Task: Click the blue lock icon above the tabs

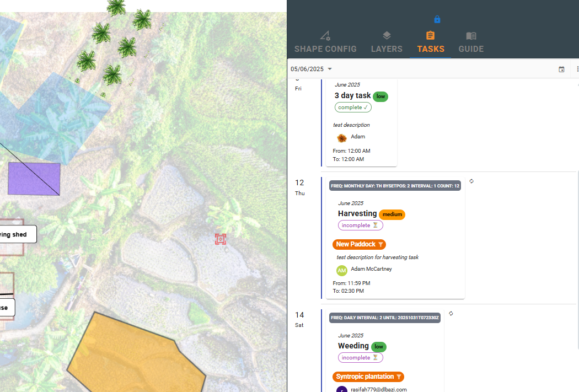Action: coord(437,18)
